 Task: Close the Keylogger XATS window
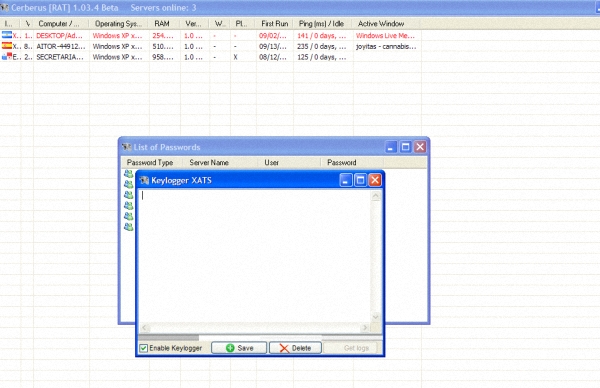375,180
